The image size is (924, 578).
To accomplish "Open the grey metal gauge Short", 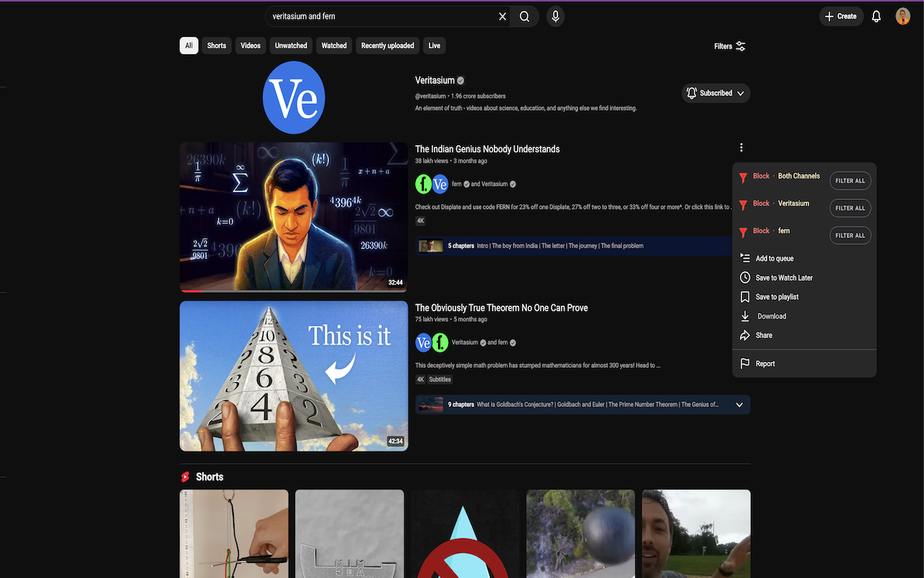I will 349,534.
